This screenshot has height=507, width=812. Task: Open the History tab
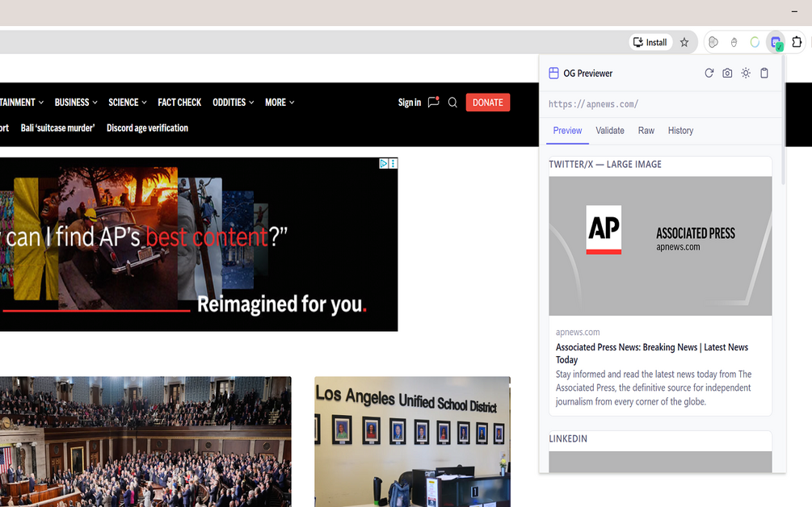(x=680, y=131)
